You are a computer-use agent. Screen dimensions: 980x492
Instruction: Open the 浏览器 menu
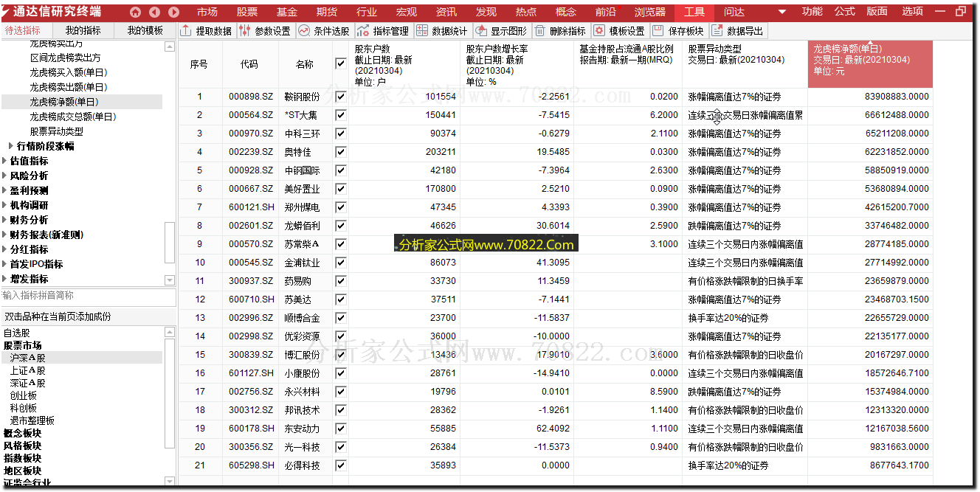650,12
